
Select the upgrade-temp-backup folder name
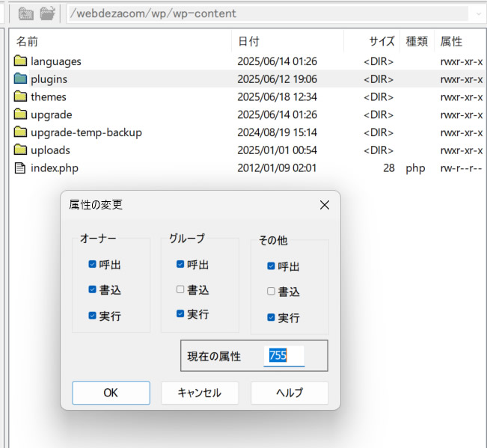pos(86,132)
